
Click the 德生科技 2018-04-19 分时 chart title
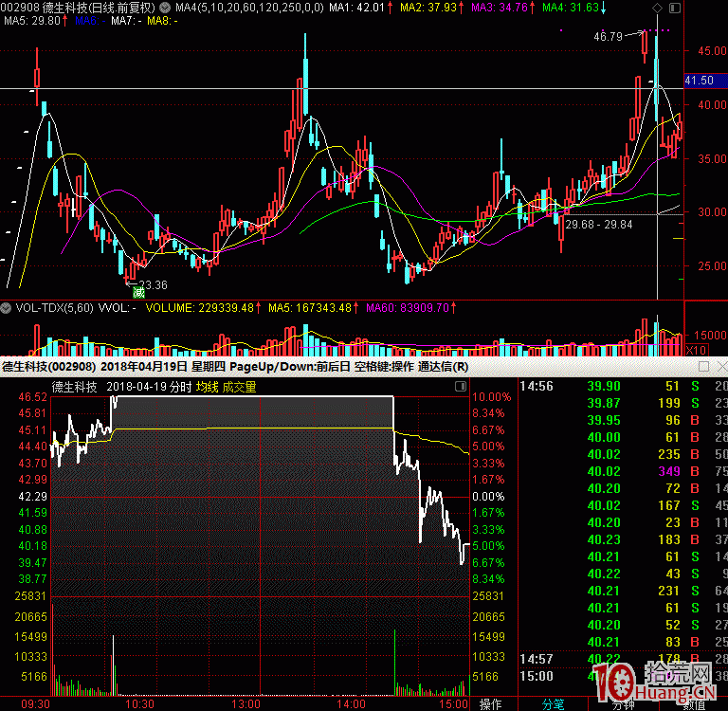(121, 387)
